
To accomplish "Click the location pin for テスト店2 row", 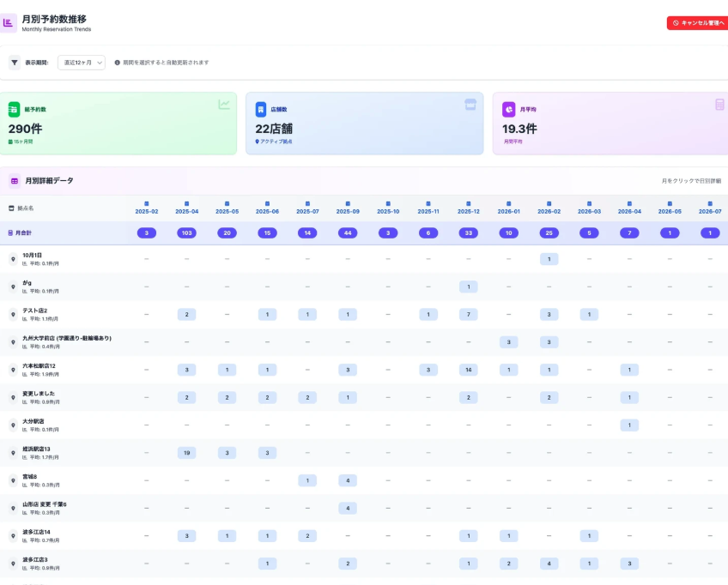I will [x=13, y=315].
